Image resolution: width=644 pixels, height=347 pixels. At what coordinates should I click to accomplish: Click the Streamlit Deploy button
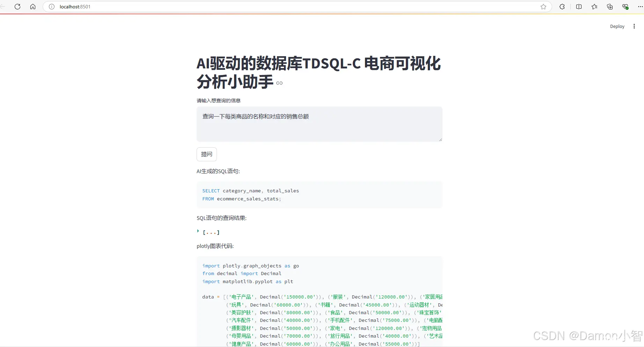pyautogui.click(x=617, y=27)
